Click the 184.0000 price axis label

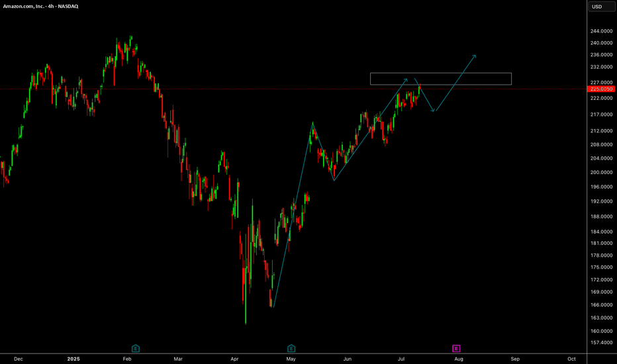pos(601,232)
